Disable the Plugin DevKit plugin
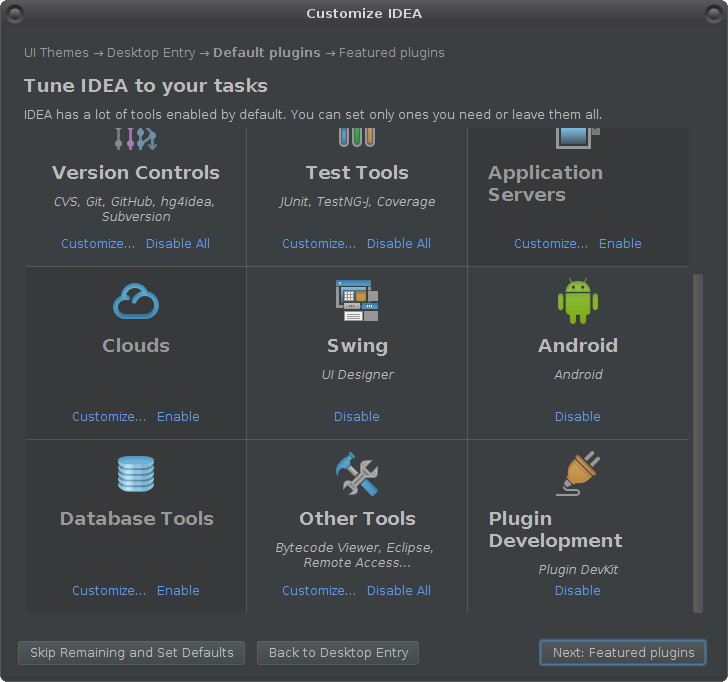This screenshot has width=728, height=682. 578,591
